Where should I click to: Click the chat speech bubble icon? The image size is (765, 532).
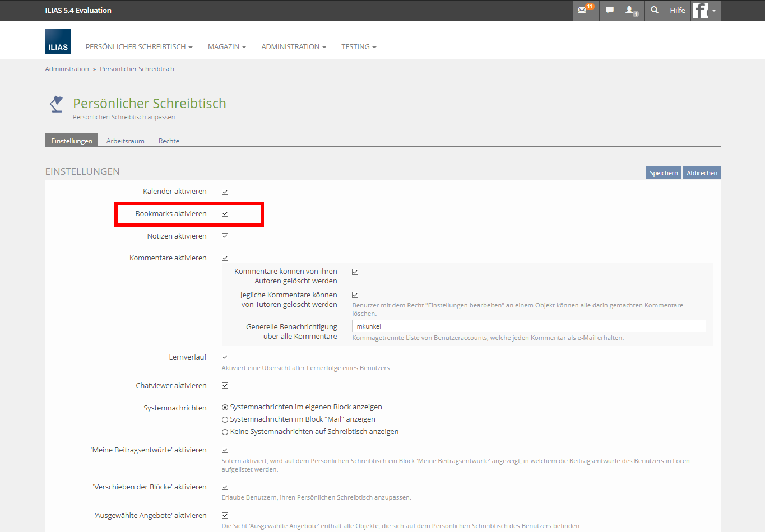pos(609,10)
